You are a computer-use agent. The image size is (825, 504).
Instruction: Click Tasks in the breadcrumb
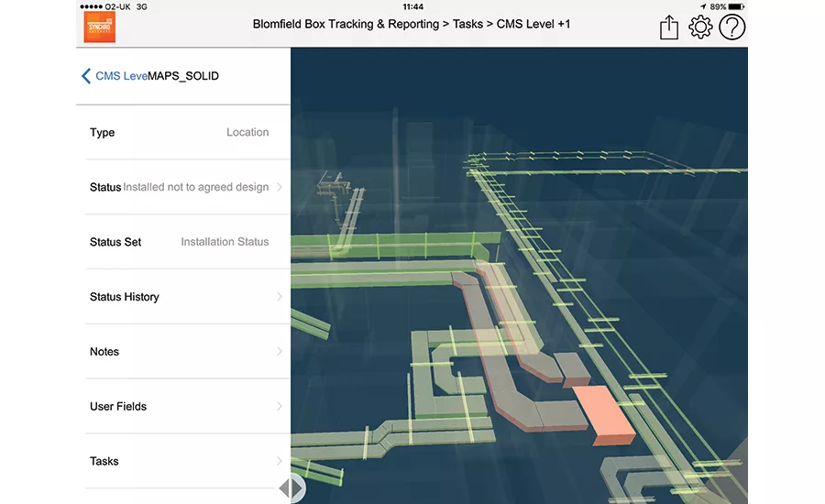point(467,24)
